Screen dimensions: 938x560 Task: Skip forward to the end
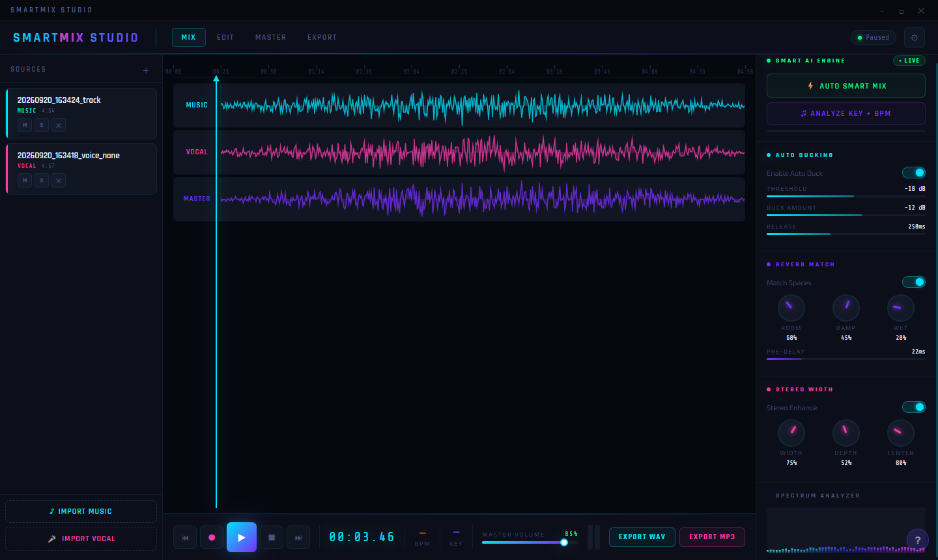pyautogui.click(x=298, y=538)
